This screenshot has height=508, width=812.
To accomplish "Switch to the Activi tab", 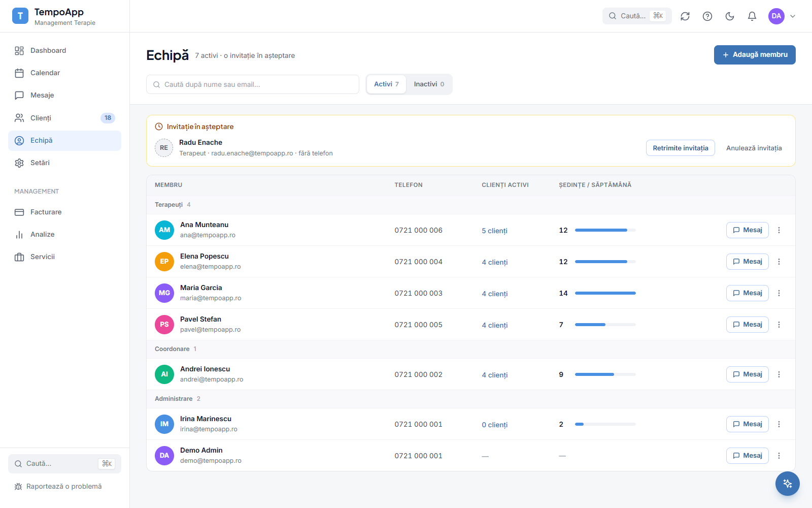I will 386,84.
